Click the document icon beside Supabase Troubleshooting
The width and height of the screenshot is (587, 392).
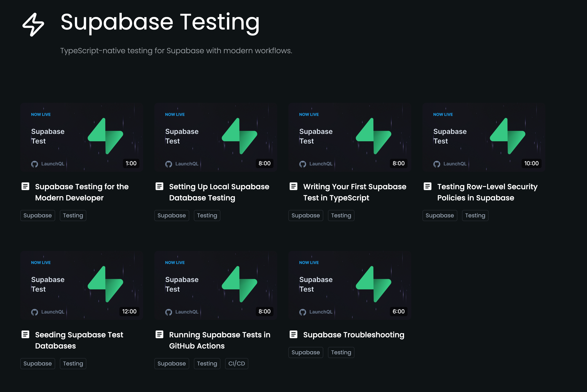294,335
